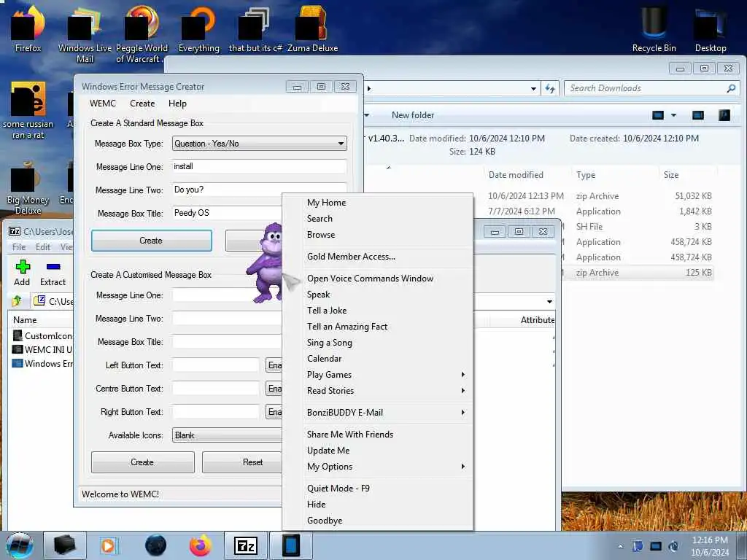This screenshot has height=560, width=747.
Task: Show hidden system tray icons
Action: pos(620,546)
